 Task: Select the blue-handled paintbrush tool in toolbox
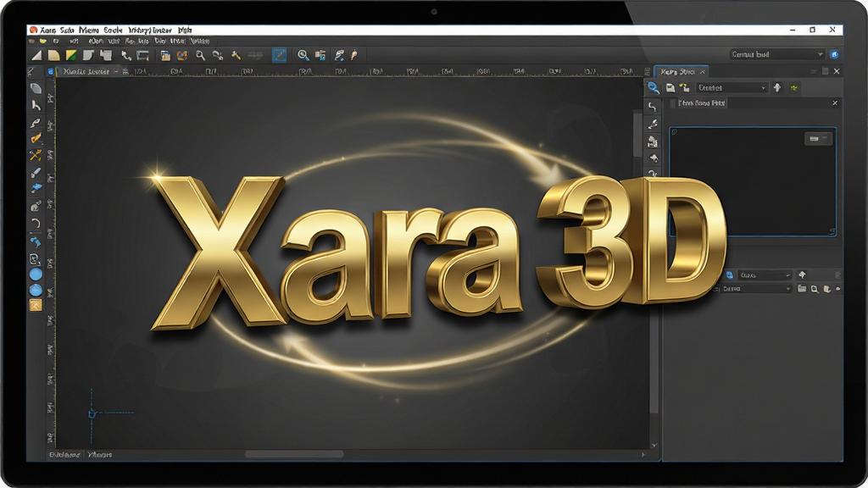pyautogui.click(x=36, y=173)
